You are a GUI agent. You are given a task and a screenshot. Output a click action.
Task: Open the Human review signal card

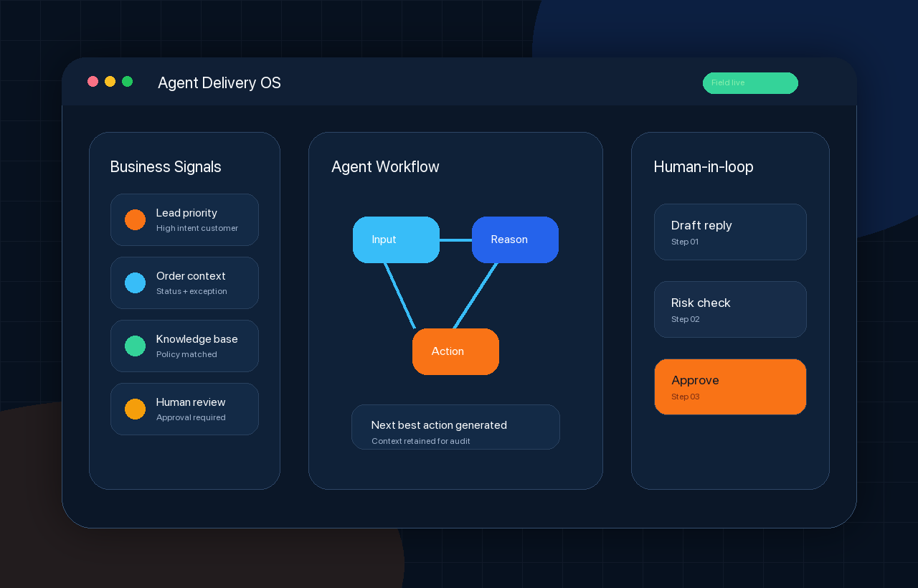click(x=184, y=409)
